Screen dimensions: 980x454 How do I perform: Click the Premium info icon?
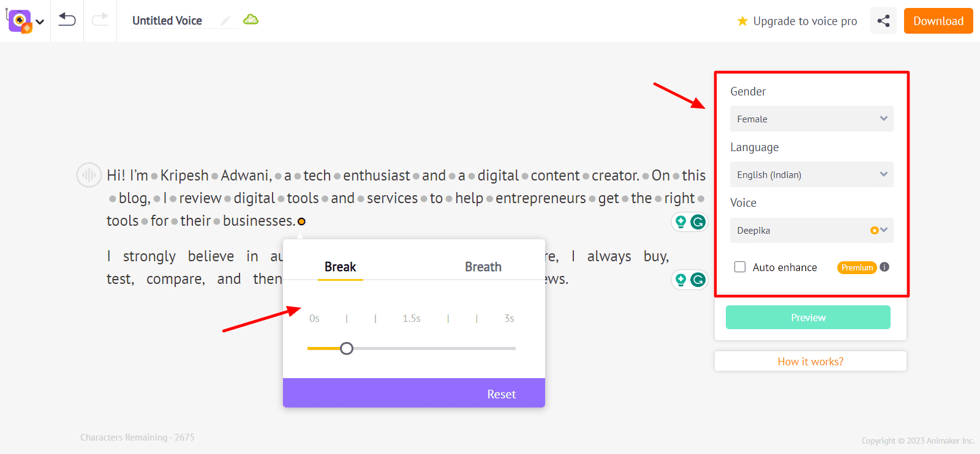coord(884,267)
